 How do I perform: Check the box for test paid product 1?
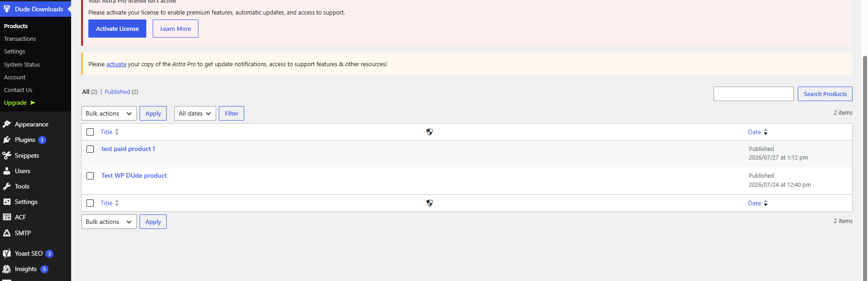pyautogui.click(x=90, y=149)
